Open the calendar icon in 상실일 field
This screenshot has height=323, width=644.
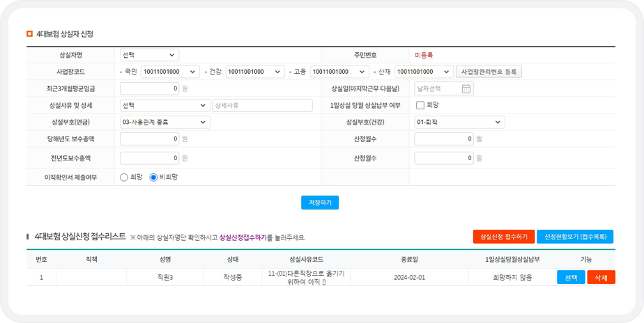[x=466, y=88]
